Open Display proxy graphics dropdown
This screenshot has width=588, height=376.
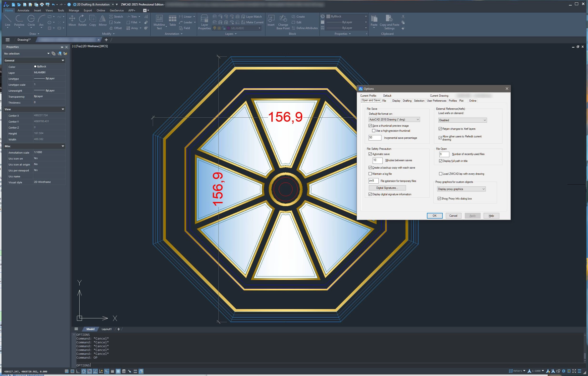coord(461,189)
